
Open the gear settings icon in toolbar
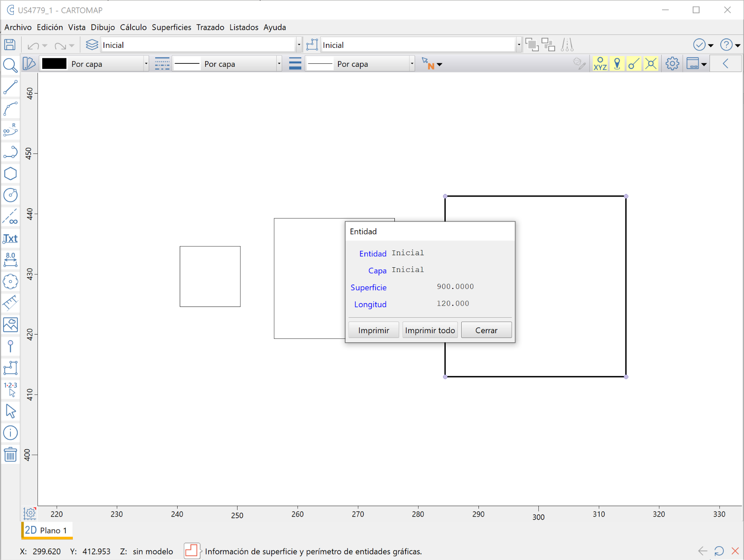(672, 64)
